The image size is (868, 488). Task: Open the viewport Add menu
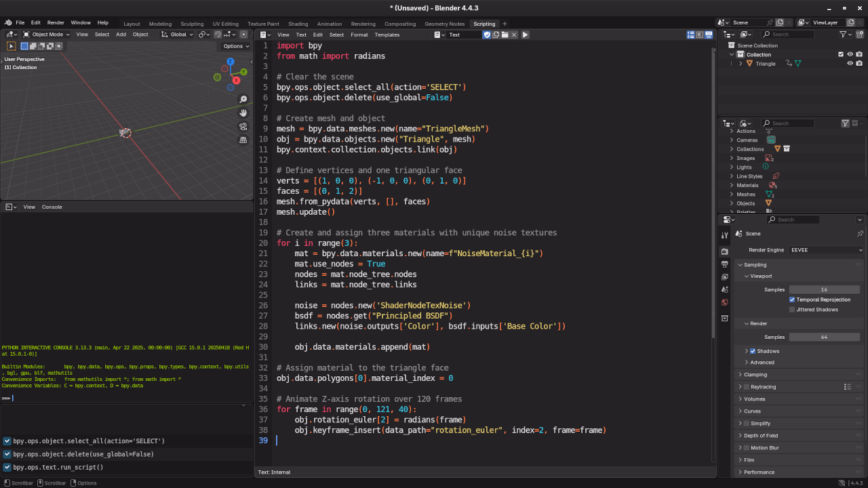tap(121, 35)
